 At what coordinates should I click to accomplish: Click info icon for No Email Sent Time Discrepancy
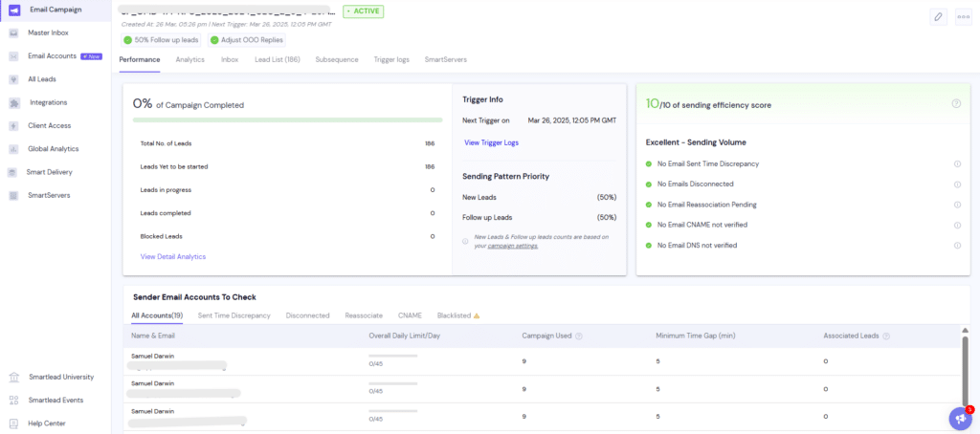tap(957, 163)
